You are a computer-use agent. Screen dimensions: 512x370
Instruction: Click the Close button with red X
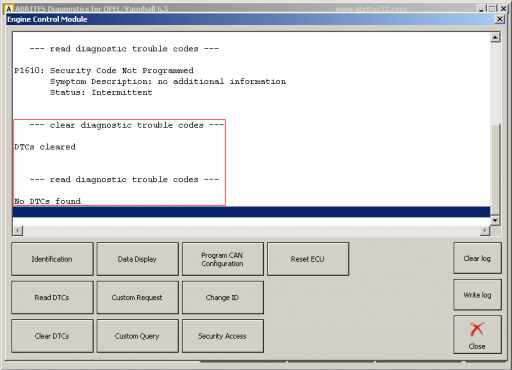tap(477, 335)
